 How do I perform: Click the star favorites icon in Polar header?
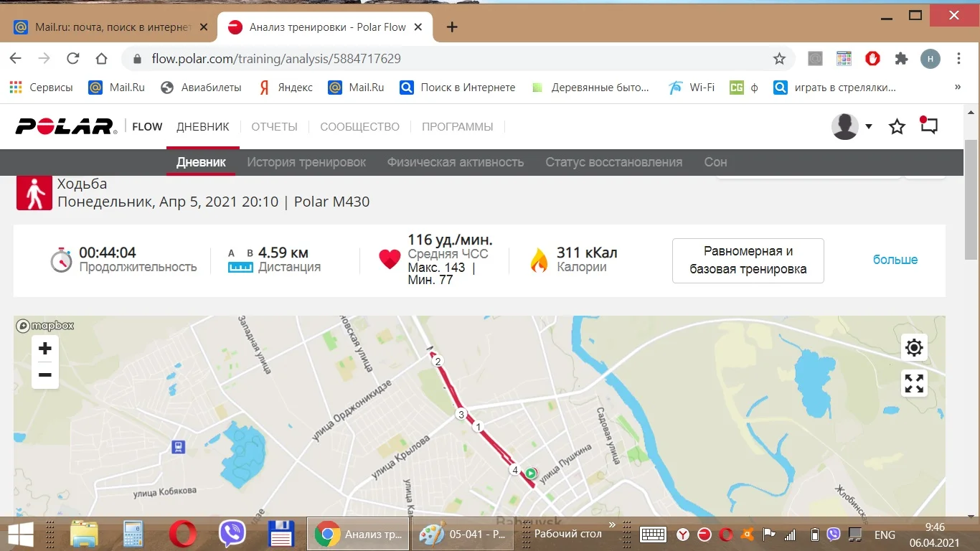tap(897, 127)
